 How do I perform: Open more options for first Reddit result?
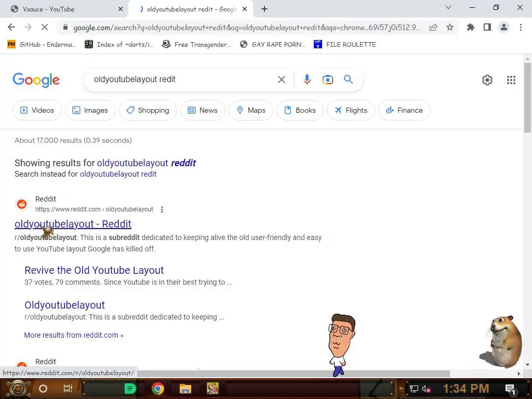click(162, 209)
